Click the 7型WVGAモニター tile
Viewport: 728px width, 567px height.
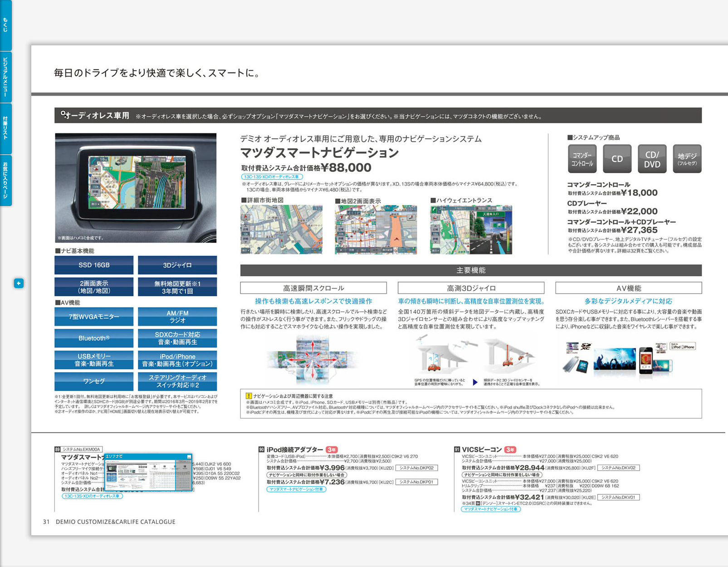[94, 317]
